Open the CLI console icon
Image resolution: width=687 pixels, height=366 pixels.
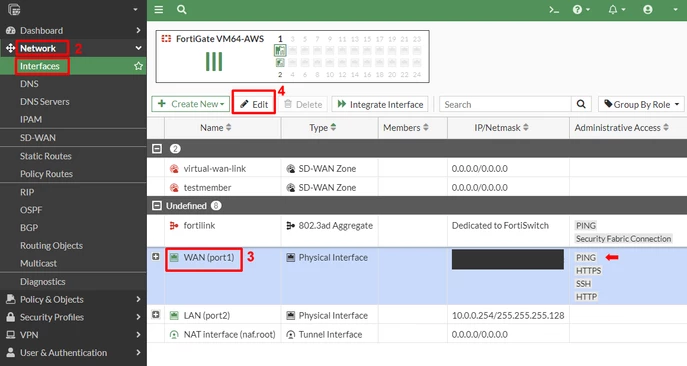click(554, 10)
